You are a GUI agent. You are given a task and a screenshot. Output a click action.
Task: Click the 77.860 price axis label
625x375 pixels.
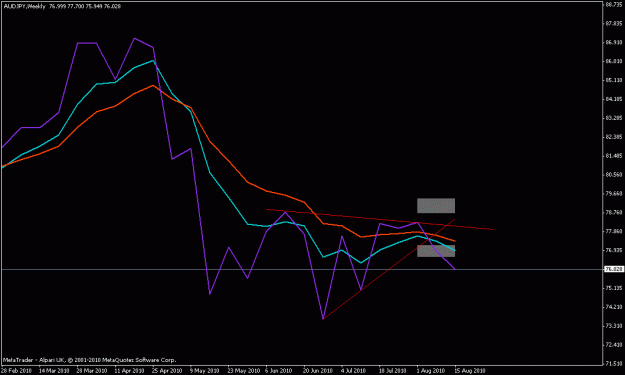tap(614, 231)
